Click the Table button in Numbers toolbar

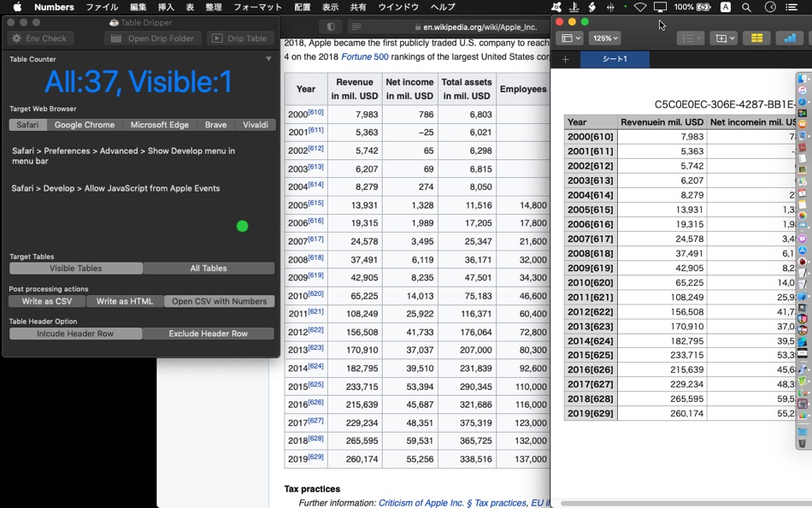(x=756, y=38)
